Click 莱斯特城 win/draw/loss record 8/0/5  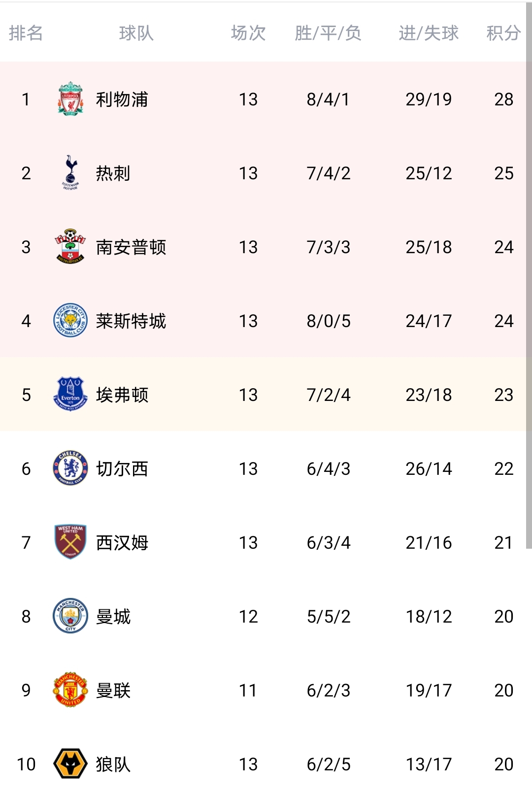(329, 321)
